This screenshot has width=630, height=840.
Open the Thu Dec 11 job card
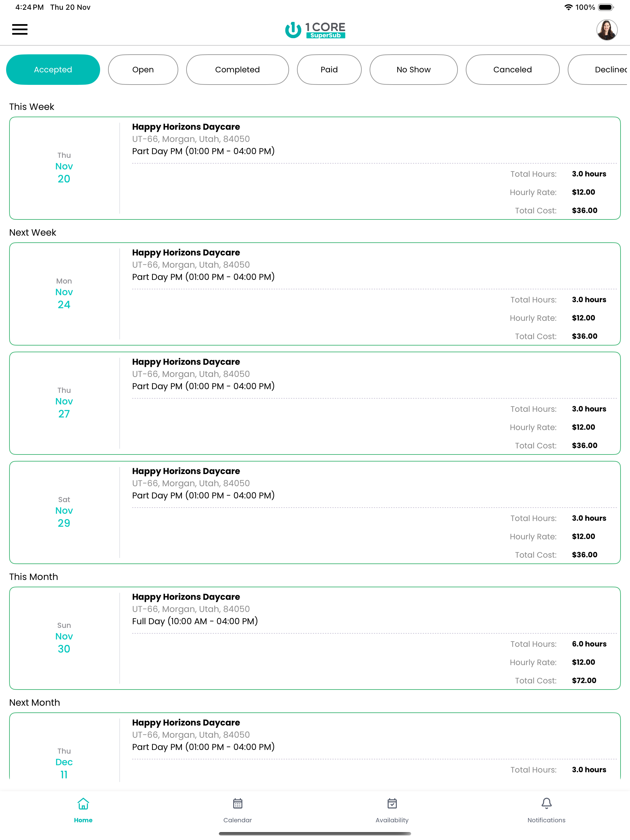click(x=315, y=747)
